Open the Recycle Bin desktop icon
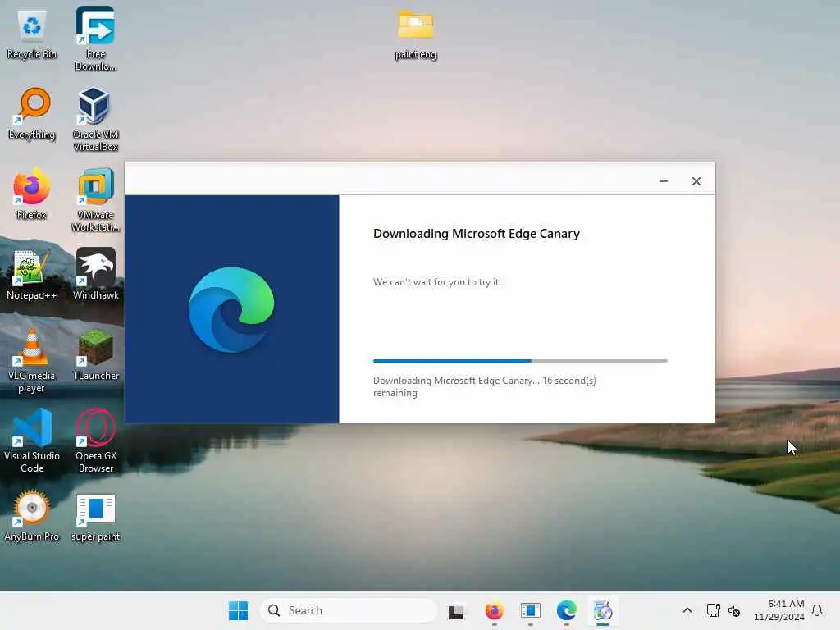The width and height of the screenshot is (840, 630). [x=32, y=34]
